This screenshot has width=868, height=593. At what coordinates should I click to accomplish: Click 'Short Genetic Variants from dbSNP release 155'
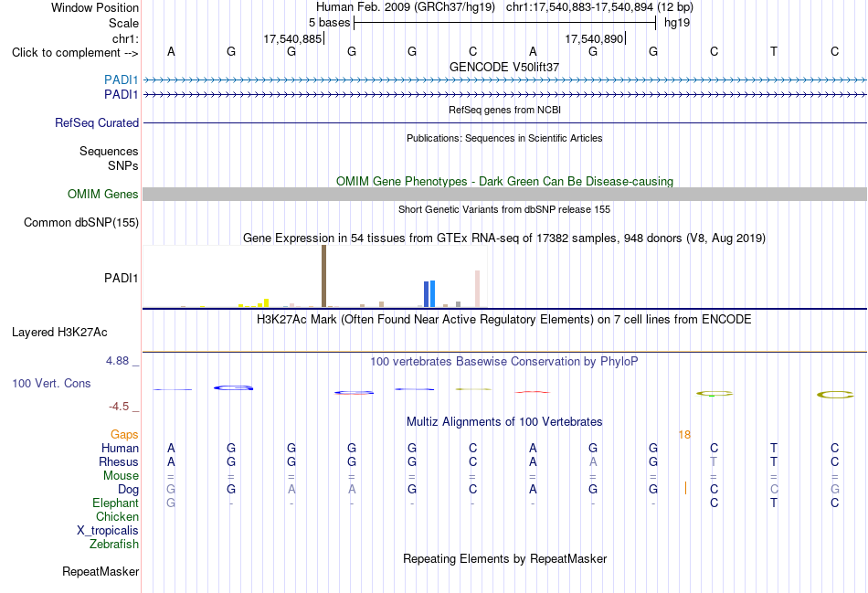point(504,209)
